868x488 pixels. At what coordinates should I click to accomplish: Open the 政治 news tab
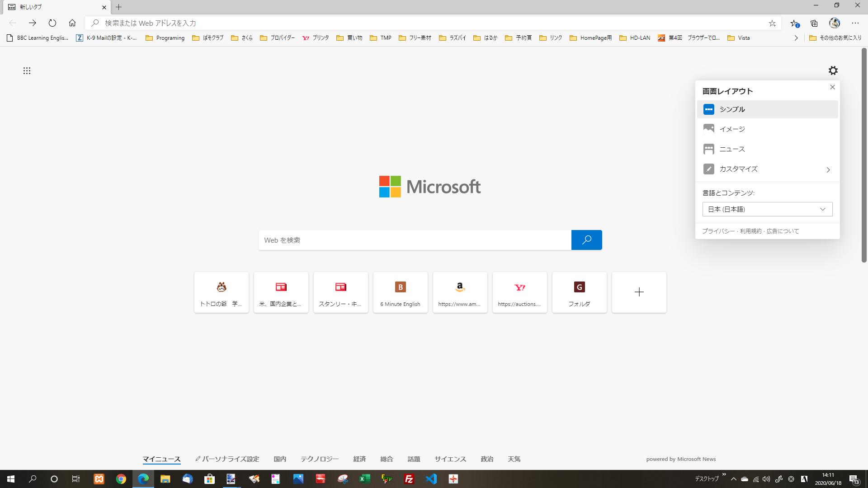[487, 459]
